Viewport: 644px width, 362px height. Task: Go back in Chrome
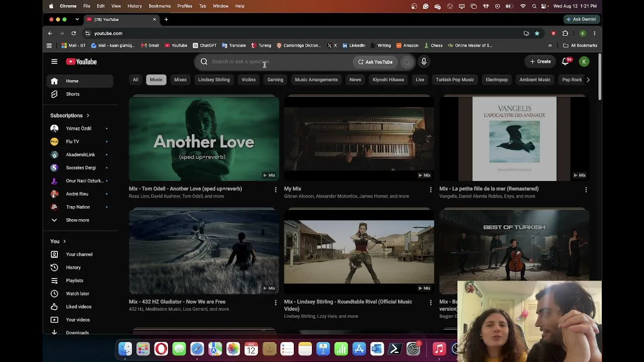point(50,33)
